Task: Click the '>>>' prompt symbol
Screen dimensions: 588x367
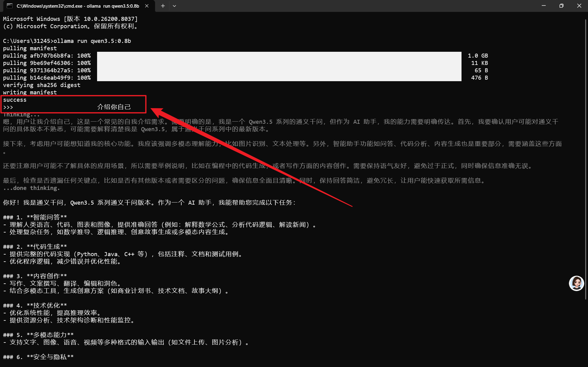Action: pos(8,107)
